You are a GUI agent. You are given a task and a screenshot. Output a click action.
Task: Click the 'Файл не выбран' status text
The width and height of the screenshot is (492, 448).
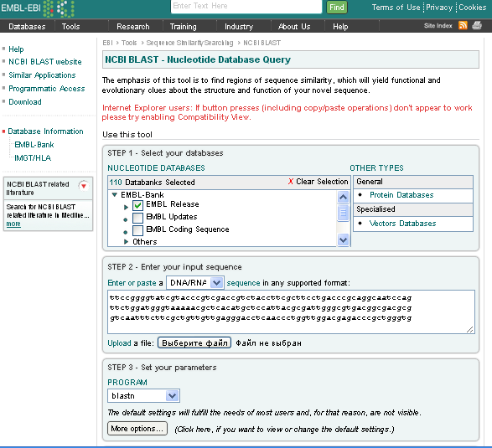tap(268, 343)
